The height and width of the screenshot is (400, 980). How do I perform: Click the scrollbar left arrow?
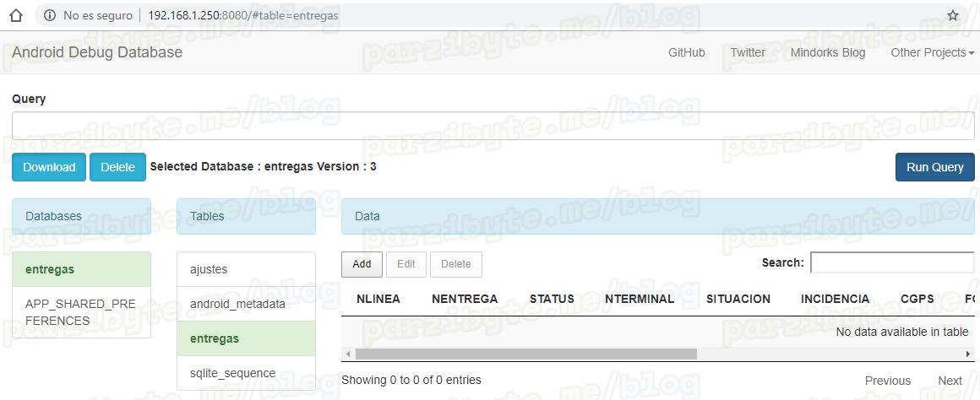point(347,354)
